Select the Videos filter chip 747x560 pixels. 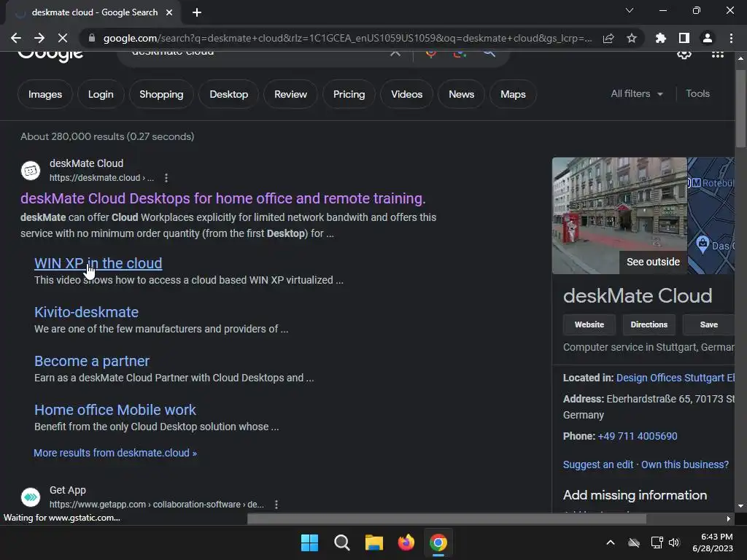click(406, 94)
